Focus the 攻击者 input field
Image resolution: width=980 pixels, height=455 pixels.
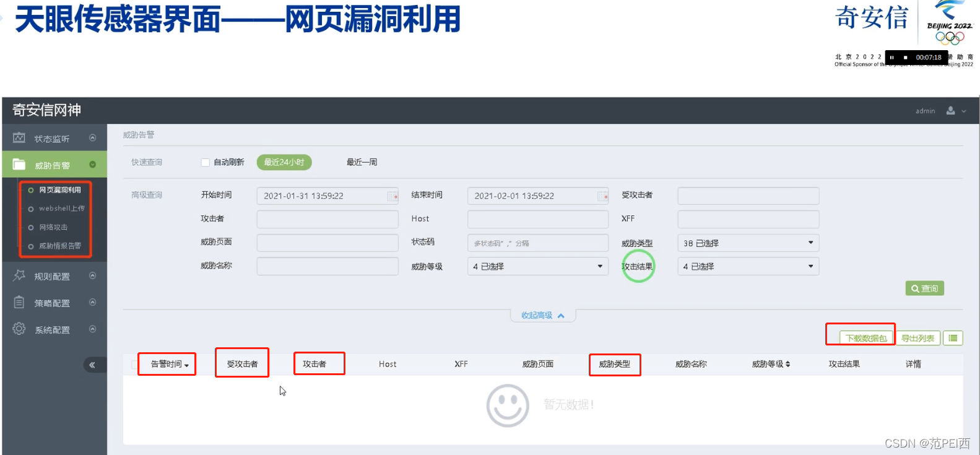(x=327, y=219)
